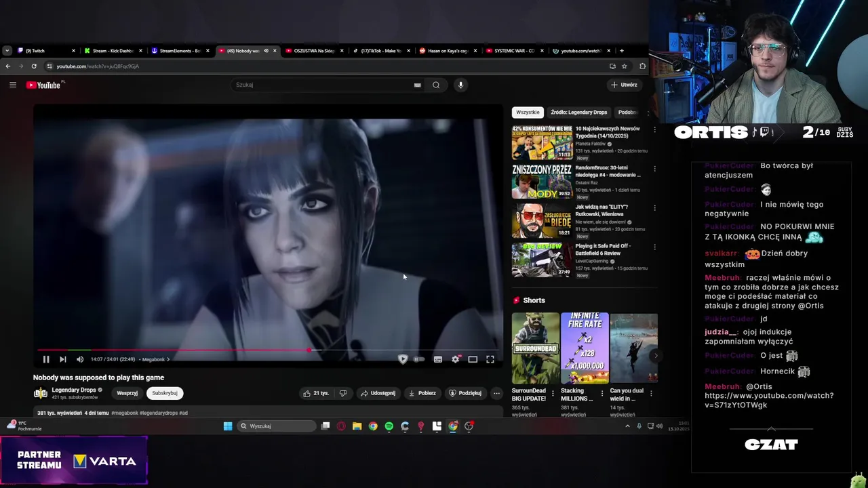This screenshot has height=488, width=868.
Task: Click the progress bar scrubber dot
Action: (x=309, y=350)
